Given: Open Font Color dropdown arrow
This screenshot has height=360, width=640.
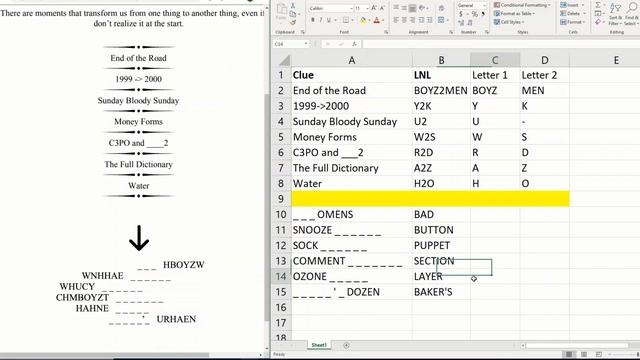Looking at the screenshot, I should point(382,20).
